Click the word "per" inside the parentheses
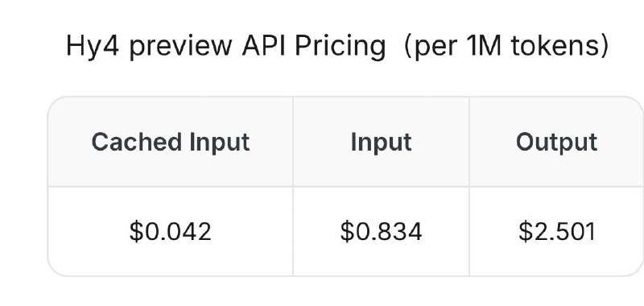 coord(437,49)
